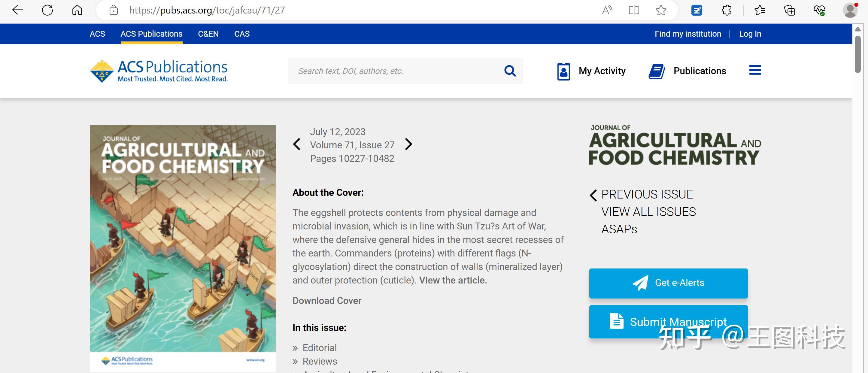This screenshot has height=373, width=868.
Task: Star this page as favorite
Action: (661, 10)
